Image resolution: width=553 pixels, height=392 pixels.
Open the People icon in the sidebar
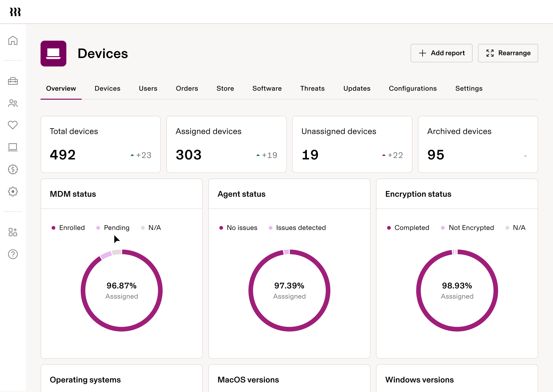(x=13, y=103)
